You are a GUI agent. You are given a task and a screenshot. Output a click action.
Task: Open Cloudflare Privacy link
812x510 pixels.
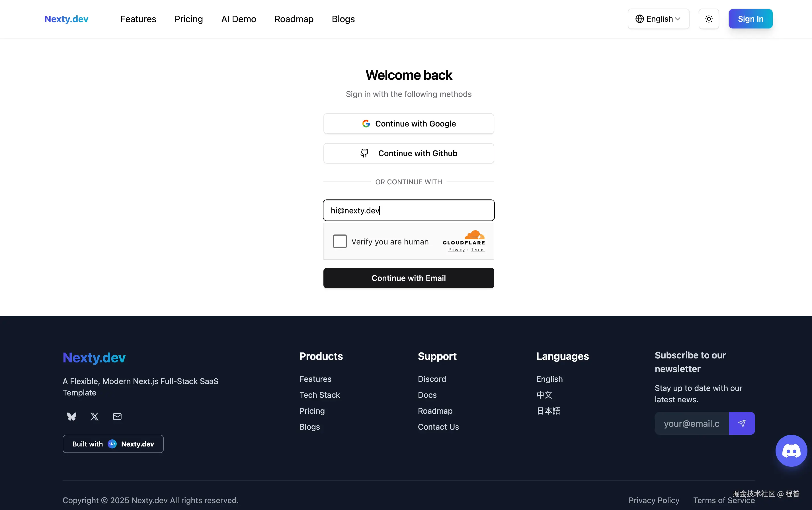[x=456, y=250]
